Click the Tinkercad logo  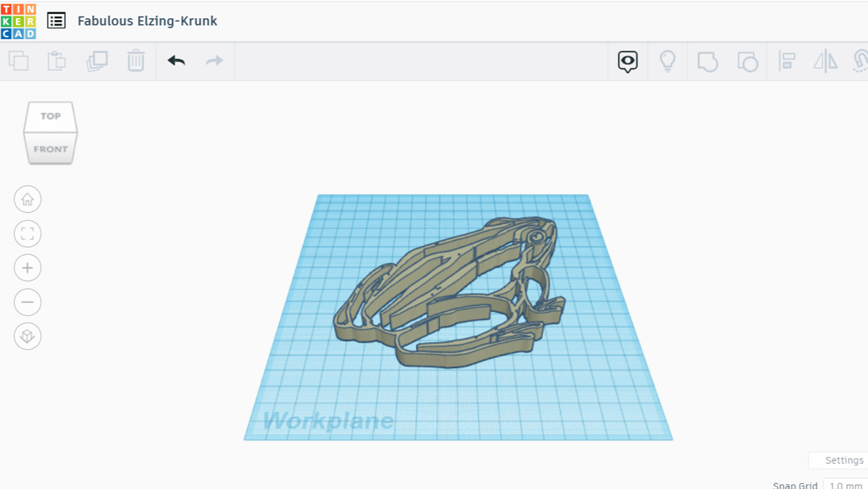[x=19, y=21]
